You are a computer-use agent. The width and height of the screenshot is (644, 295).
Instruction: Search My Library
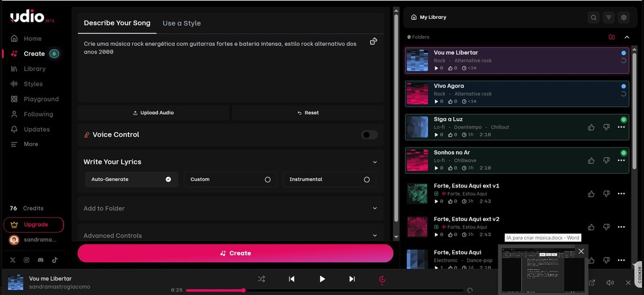tap(594, 17)
